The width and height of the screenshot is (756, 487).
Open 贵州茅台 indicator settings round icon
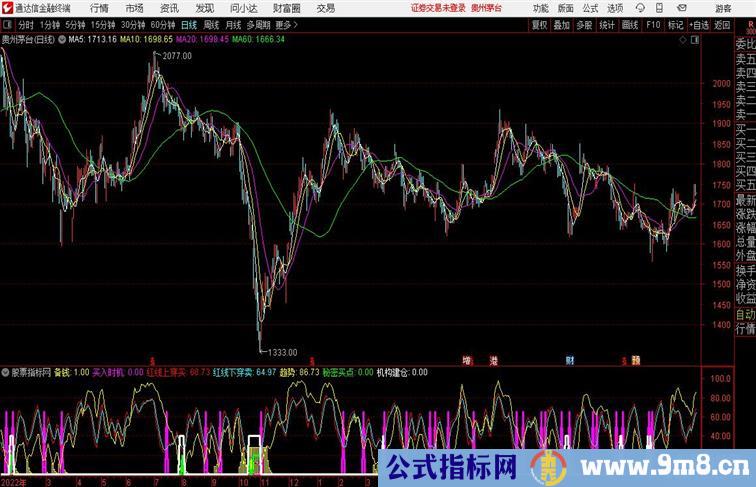[64, 40]
